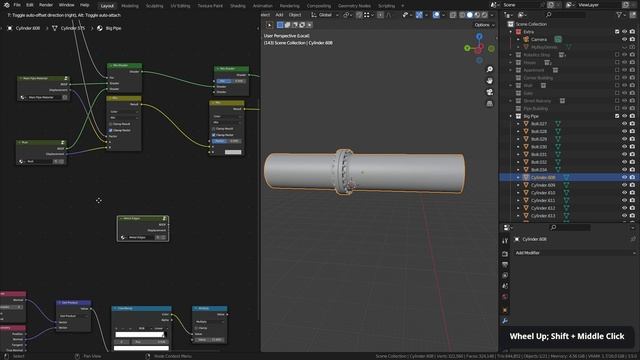Image resolution: width=640 pixels, height=360 pixels.
Task: Open Modifiers wrench properties tab
Action: [x=505, y=321]
